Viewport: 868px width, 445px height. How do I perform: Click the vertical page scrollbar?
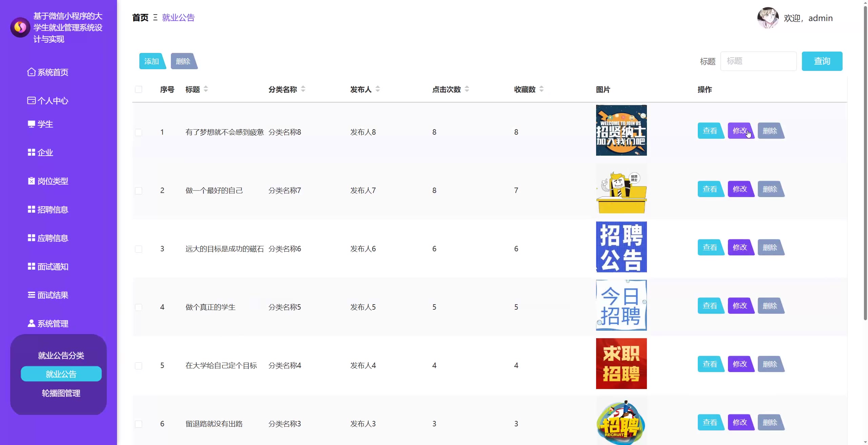(865, 163)
